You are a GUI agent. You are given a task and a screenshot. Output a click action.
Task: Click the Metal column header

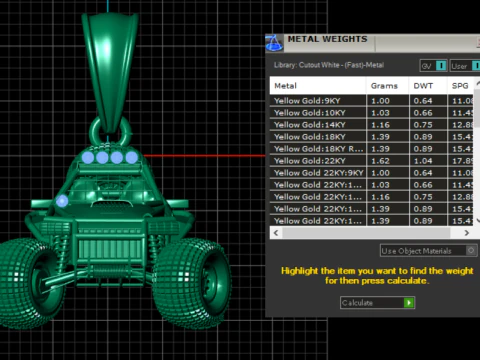pyautogui.click(x=318, y=86)
